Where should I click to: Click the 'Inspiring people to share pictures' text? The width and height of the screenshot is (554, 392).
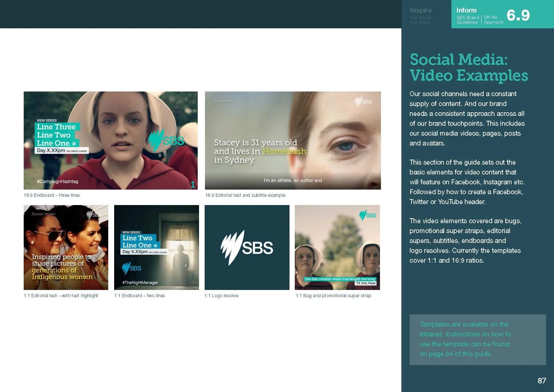61,260
